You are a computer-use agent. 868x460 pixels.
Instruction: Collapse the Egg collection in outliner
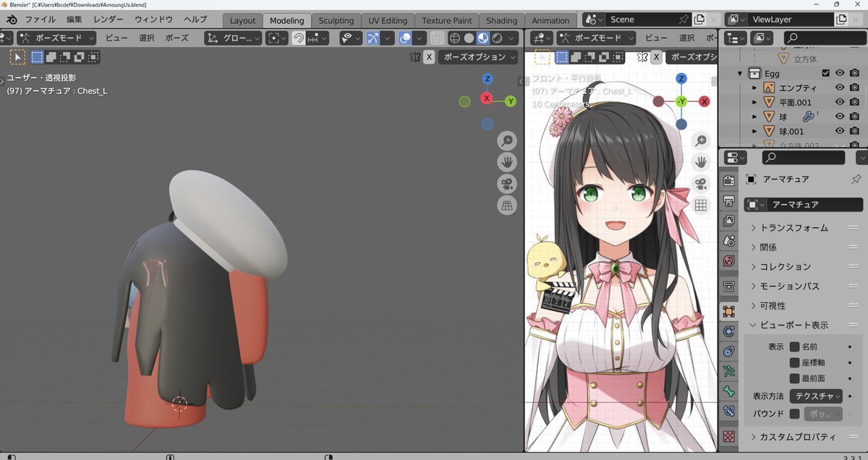740,73
